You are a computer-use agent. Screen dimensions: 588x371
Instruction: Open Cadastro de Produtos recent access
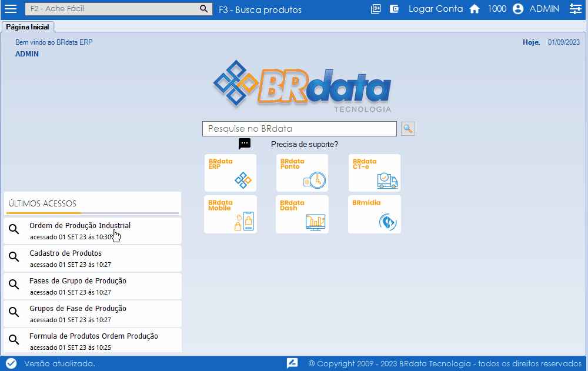[92, 258]
